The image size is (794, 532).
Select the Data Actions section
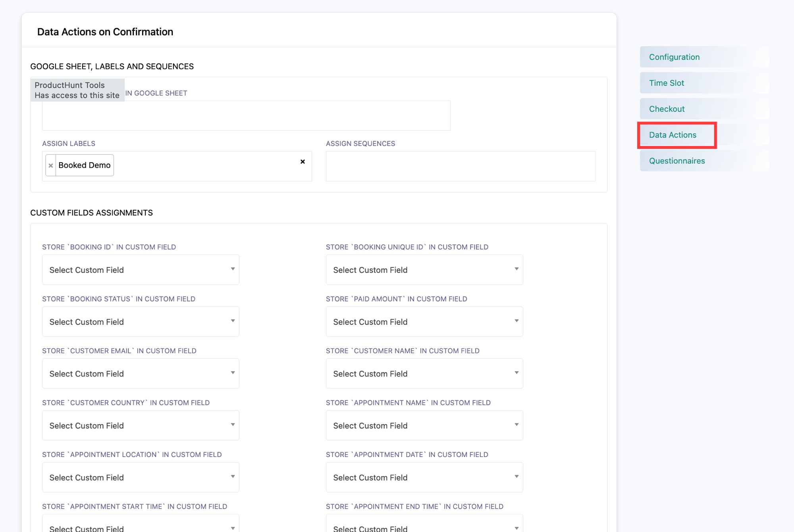tap(704, 135)
